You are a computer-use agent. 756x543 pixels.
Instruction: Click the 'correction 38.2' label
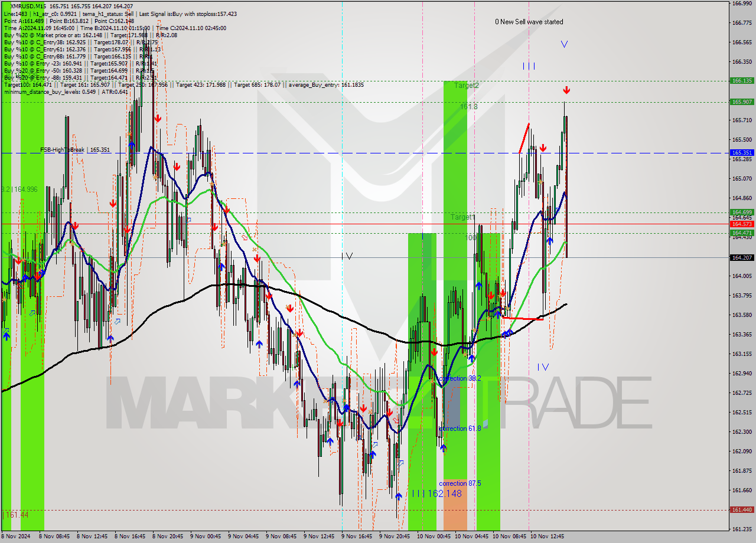[460, 378]
